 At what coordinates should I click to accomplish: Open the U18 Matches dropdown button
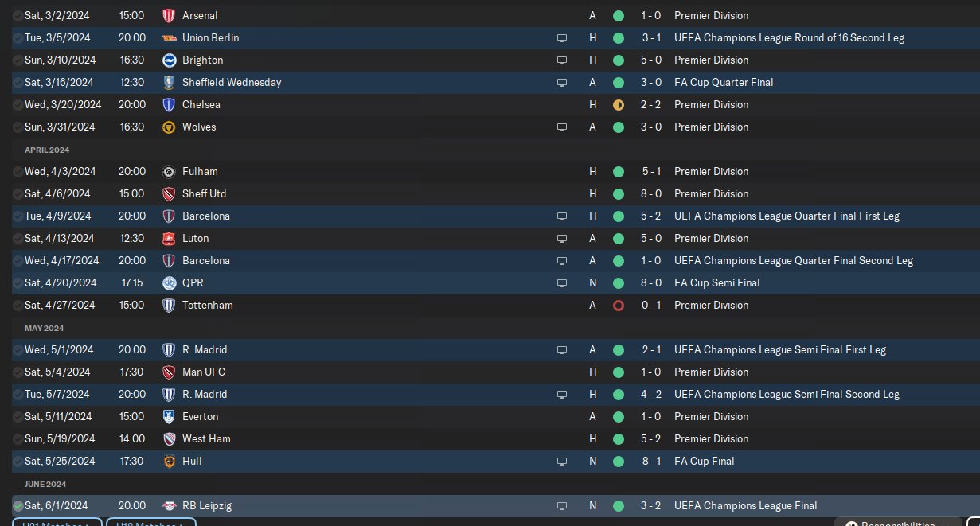coord(150,523)
